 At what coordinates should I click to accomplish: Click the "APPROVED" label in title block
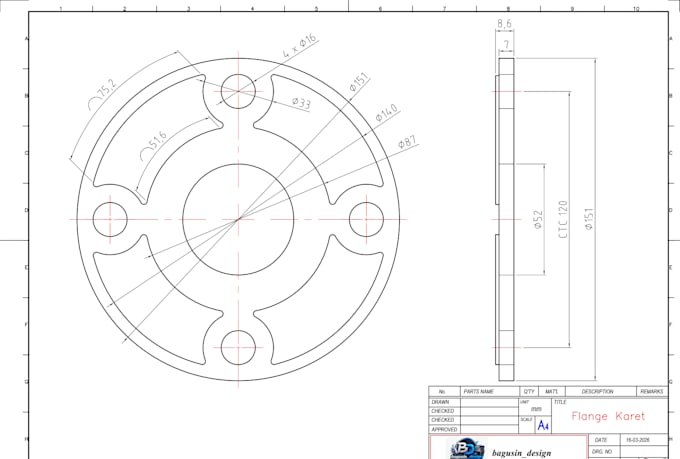click(444, 429)
